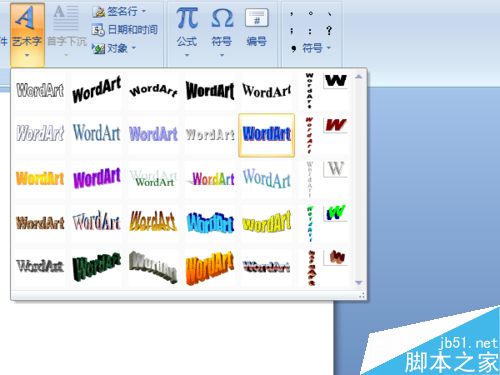Expand the 对象 dropdown arrow

[133, 48]
